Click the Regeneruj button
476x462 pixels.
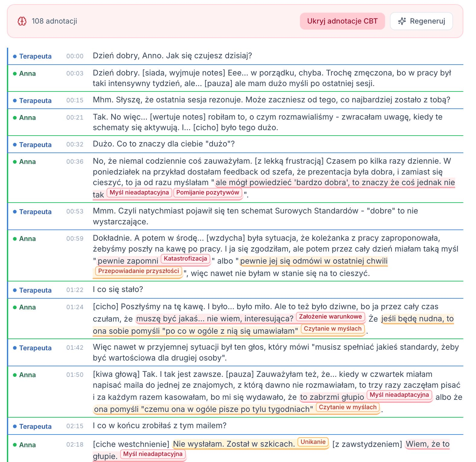421,21
